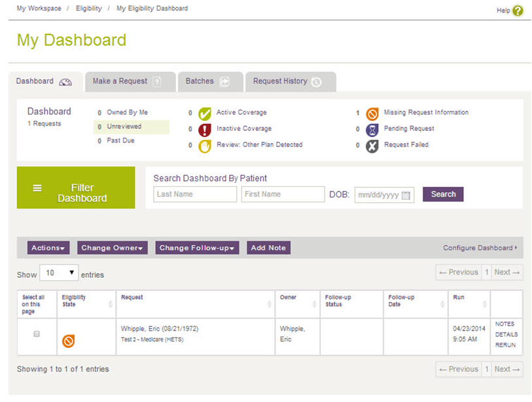This screenshot has width=532, height=402.
Task: Click the Inactive Coverage red exclamation icon
Action: [x=205, y=130]
